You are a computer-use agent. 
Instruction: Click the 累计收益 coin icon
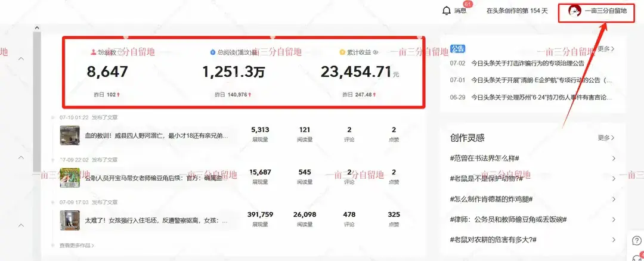tap(342, 52)
